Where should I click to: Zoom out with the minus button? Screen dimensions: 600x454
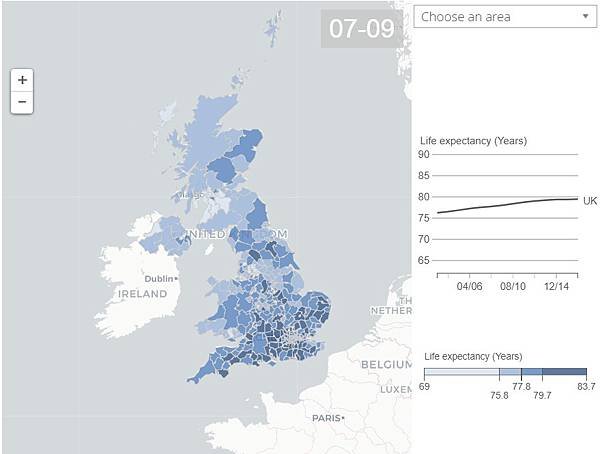pos(22,102)
